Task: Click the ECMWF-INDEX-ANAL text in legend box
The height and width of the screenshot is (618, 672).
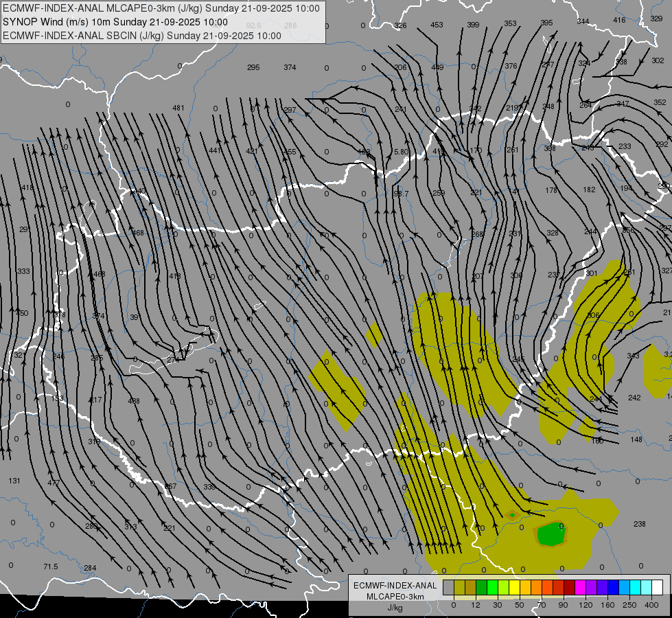Action: 395,586
